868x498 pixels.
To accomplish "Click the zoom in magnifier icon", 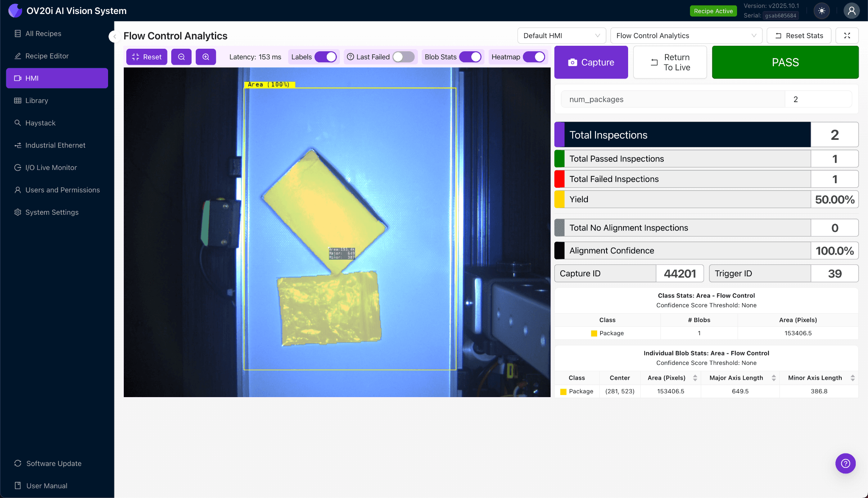I will pyautogui.click(x=206, y=56).
